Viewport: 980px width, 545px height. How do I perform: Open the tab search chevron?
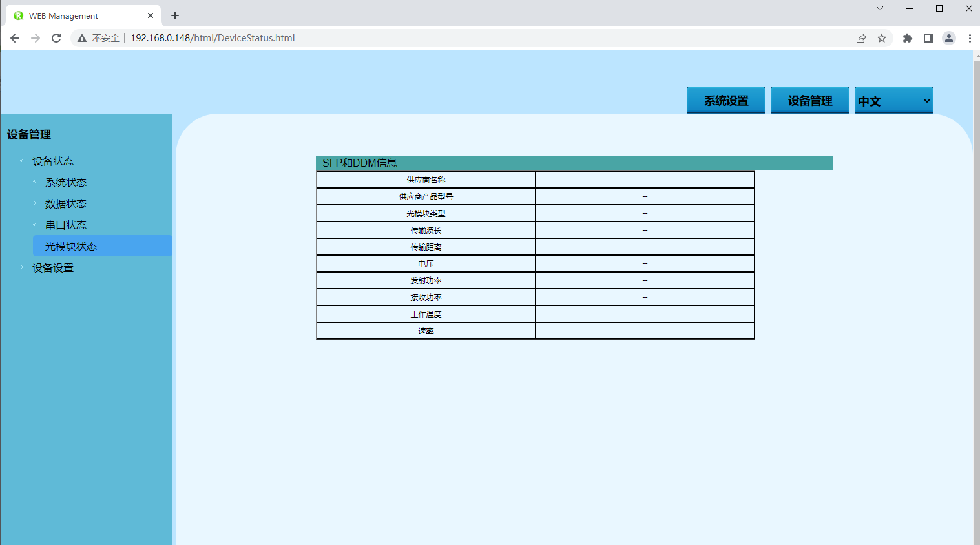879,8
